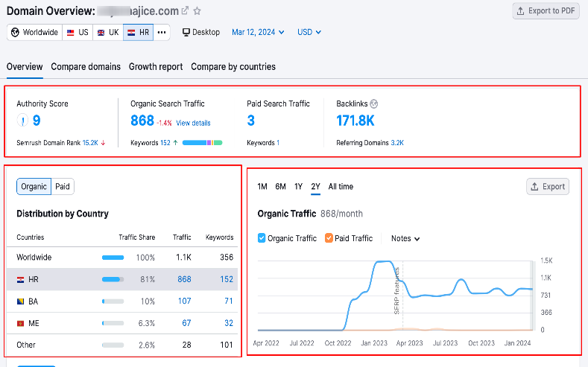The height and width of the screenshot is (367, 588).
Task: Star the domain as favorite
Action: click(x=197, y=11)
